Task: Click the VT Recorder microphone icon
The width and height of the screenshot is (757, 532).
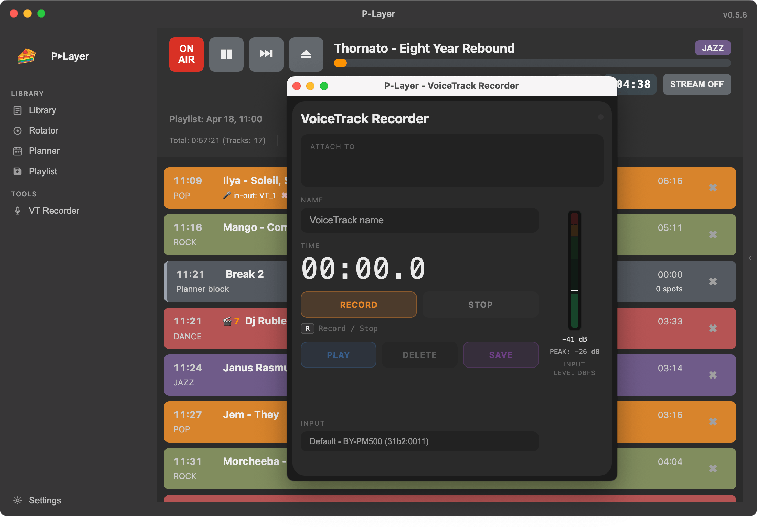Action: 18,211
